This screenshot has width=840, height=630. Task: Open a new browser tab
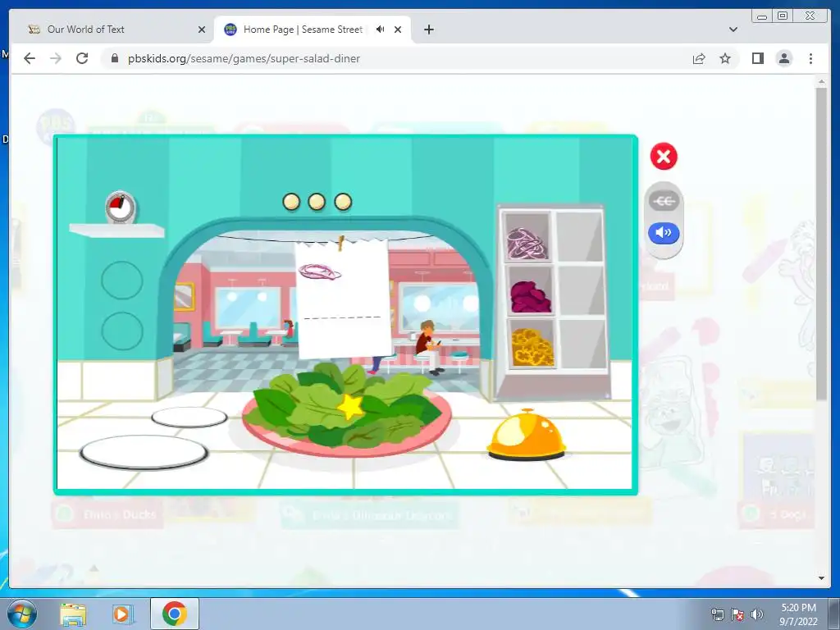(x=428, y=30)
